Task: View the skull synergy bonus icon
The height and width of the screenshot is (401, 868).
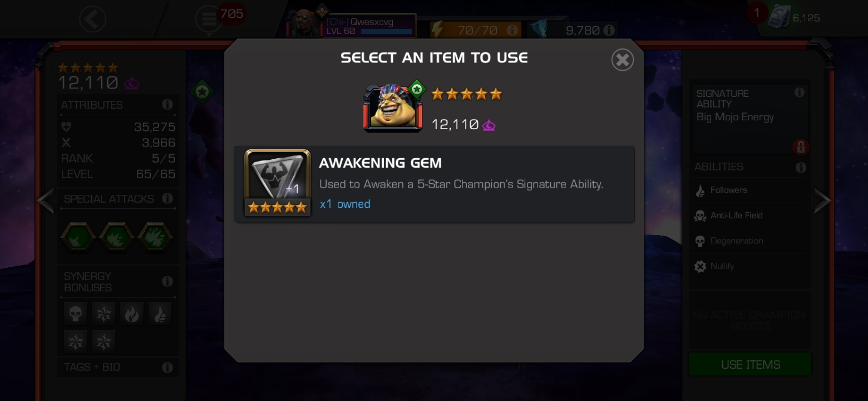Action: pos(75,314)
